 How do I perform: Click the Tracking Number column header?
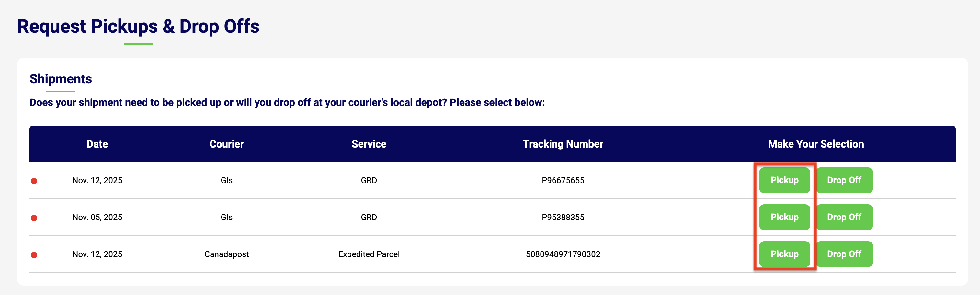pyautogui.click(x=563, y=144)
